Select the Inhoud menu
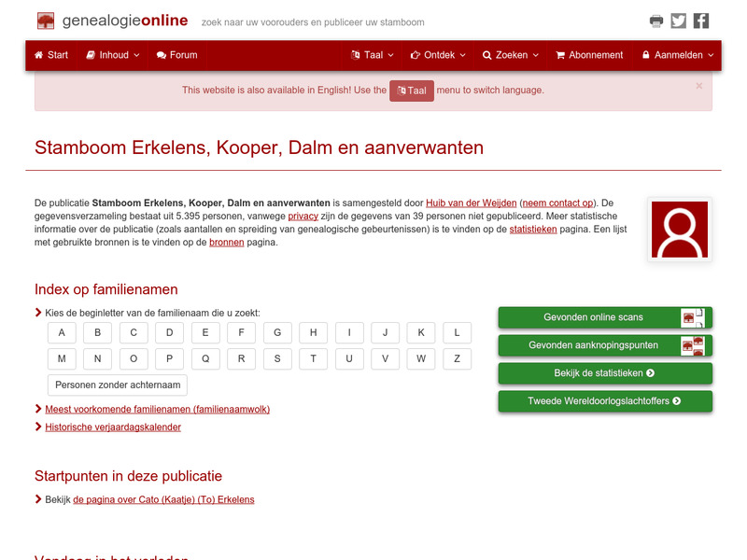 click(x=112, y=55)
